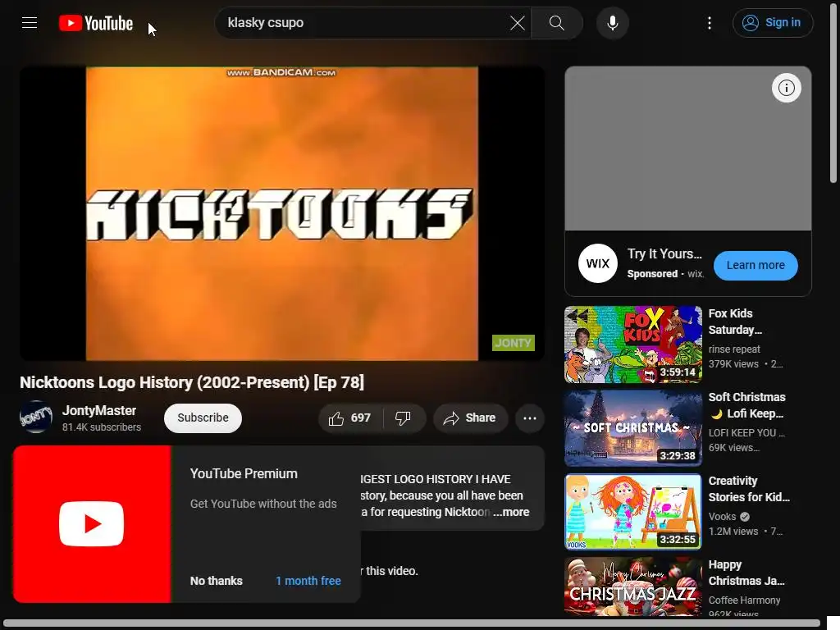This screenshot has height=630, width=840.
Task: Start voice search with microphone
Action: [x=612, y=23]
